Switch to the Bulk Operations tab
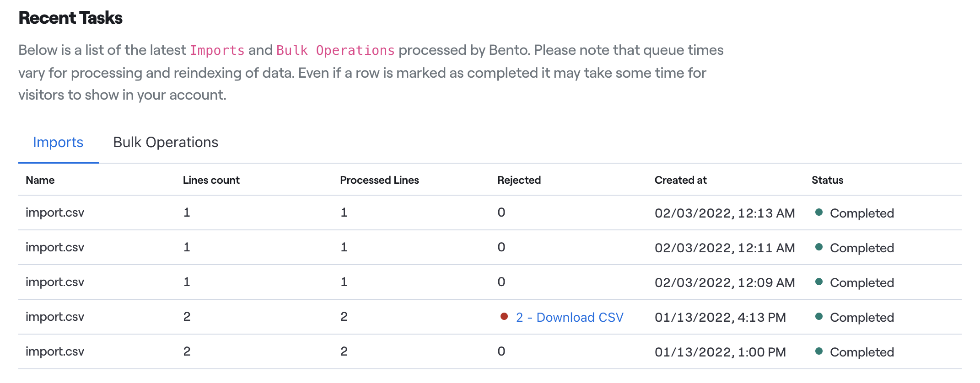980x383 pixels. [x=166, y=143]
